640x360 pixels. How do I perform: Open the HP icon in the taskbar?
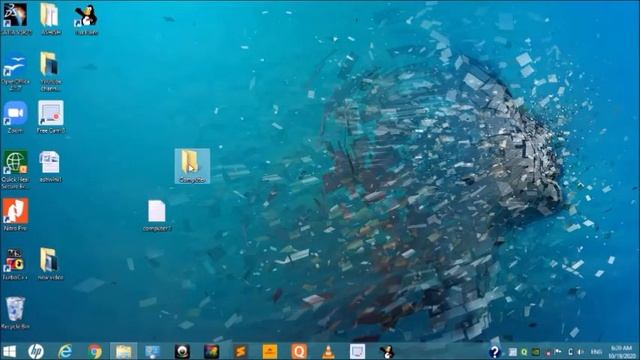pyautogui.click(x=36, y=351)
